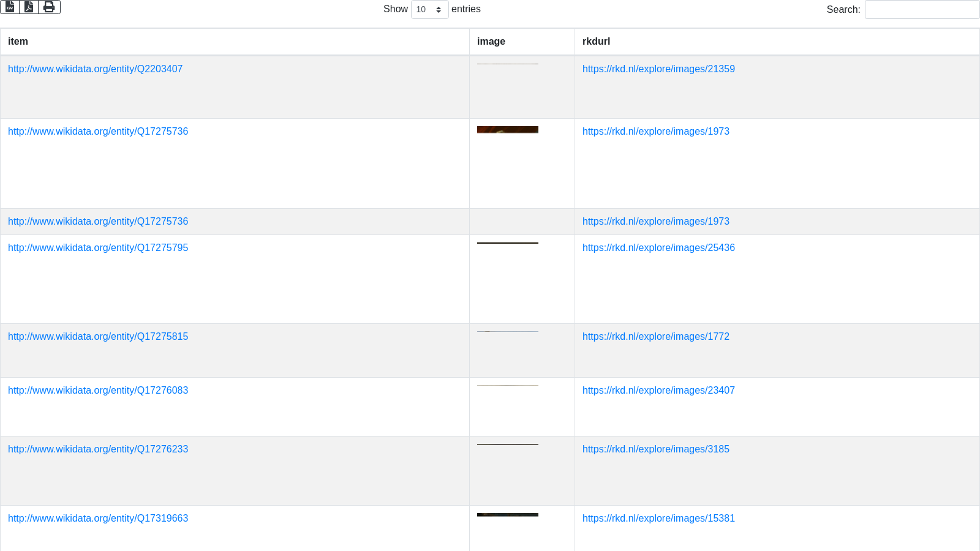Click the Search input field
Screen dimensions: 980x551
click(x=922, y=10)
